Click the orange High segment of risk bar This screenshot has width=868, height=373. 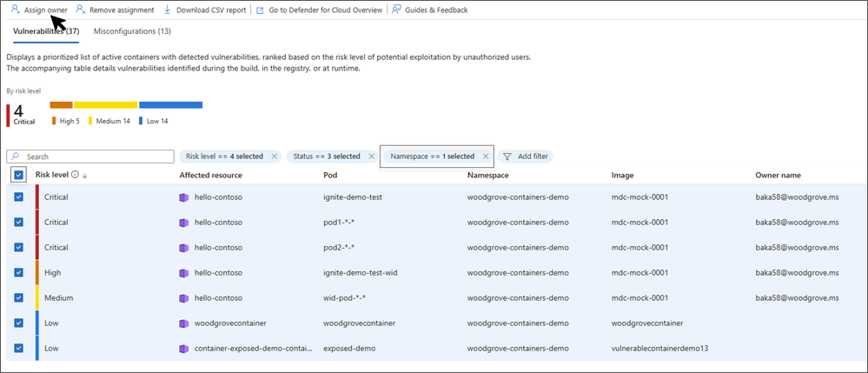click(x=61, y=104)
